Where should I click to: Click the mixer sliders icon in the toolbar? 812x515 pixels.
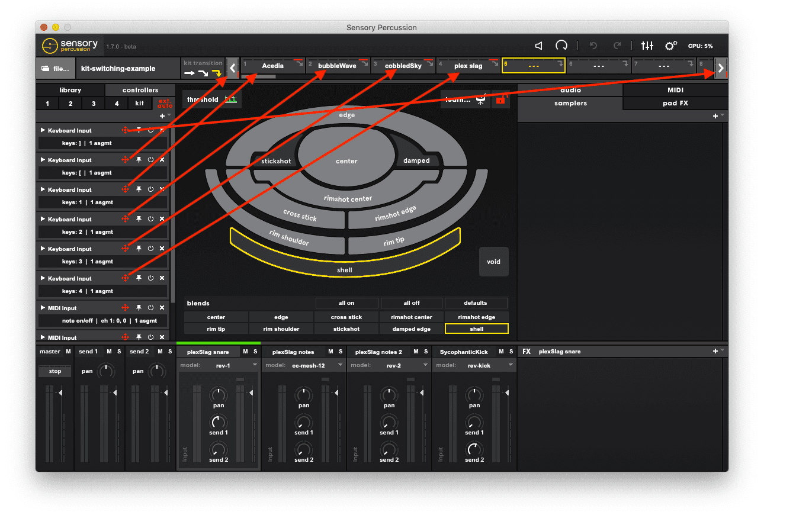(x=647, y=46)
